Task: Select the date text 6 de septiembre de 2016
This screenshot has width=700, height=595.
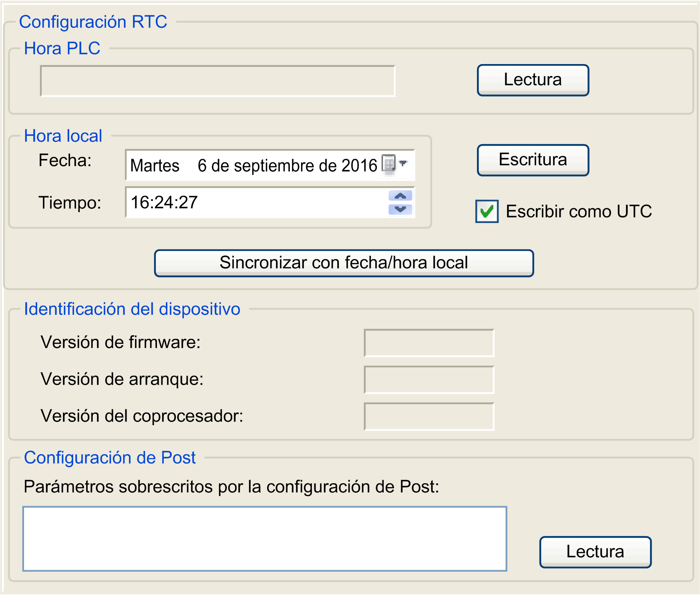Action: coord(288,165)
